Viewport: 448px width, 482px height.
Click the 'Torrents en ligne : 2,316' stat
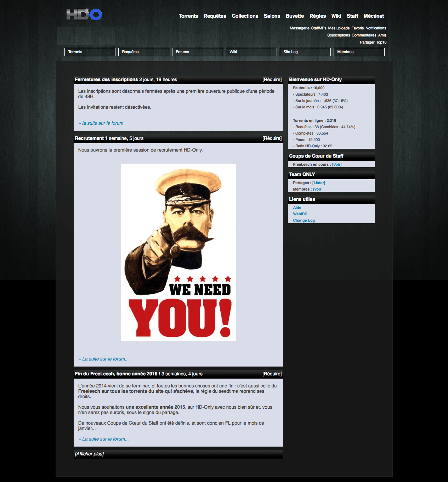pos(314,121)
